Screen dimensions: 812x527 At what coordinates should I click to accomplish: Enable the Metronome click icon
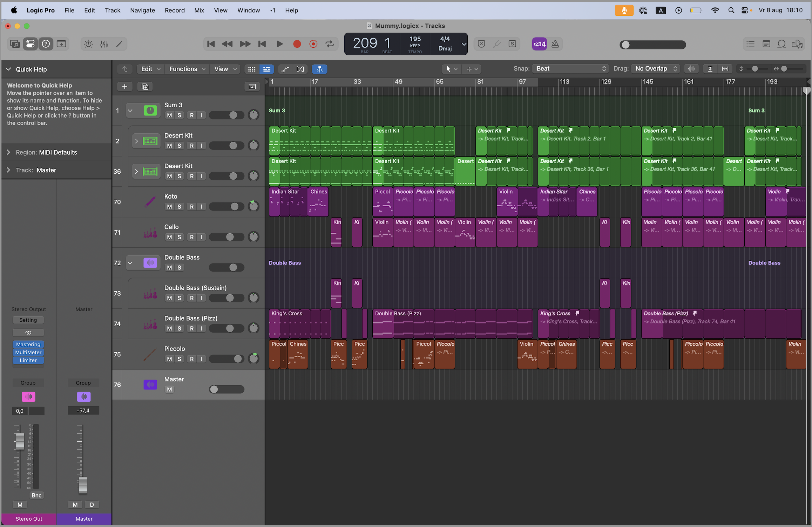click(x=555, y=44)
